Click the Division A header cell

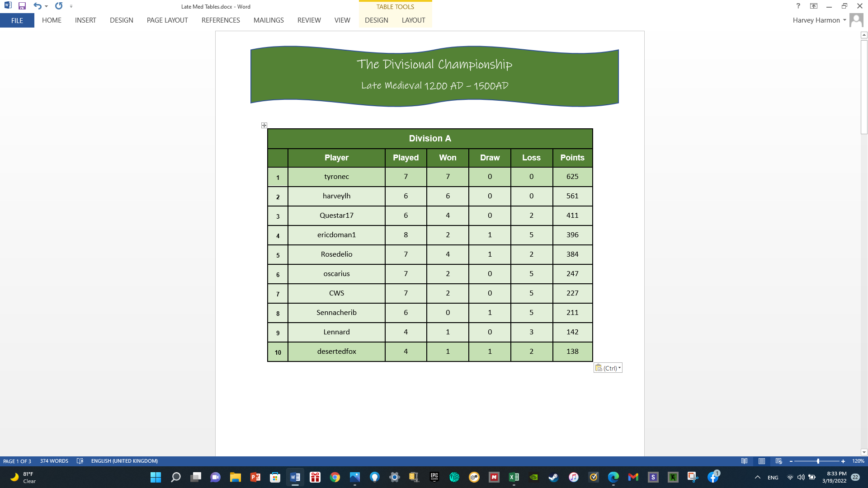pyautogui.click(x=430, y=139)
